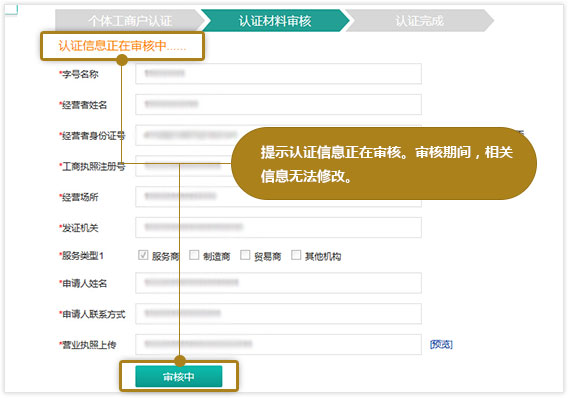Click the 认证信息正在审核中 status text
This screenshot has width=569, height=398.
(122, 46)
